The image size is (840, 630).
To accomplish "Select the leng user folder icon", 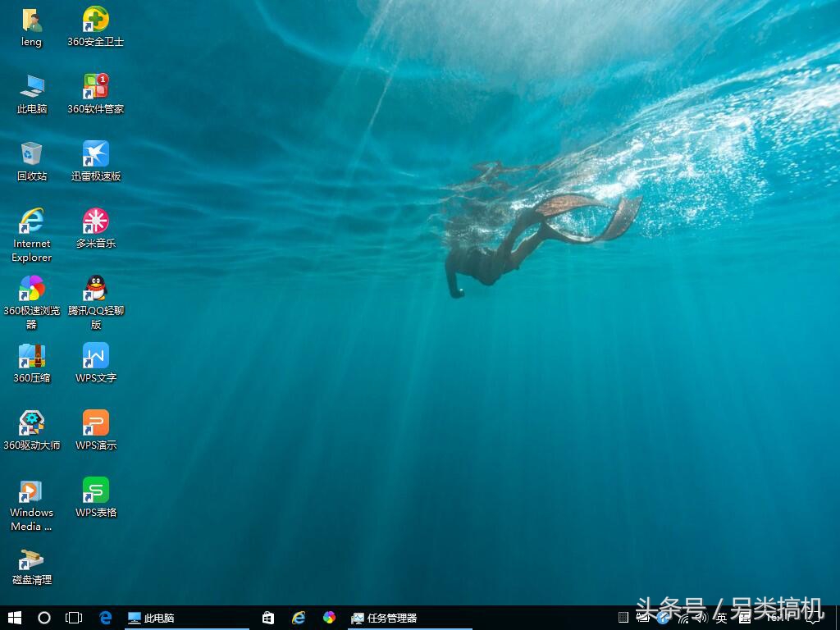I will coord(31,20).
